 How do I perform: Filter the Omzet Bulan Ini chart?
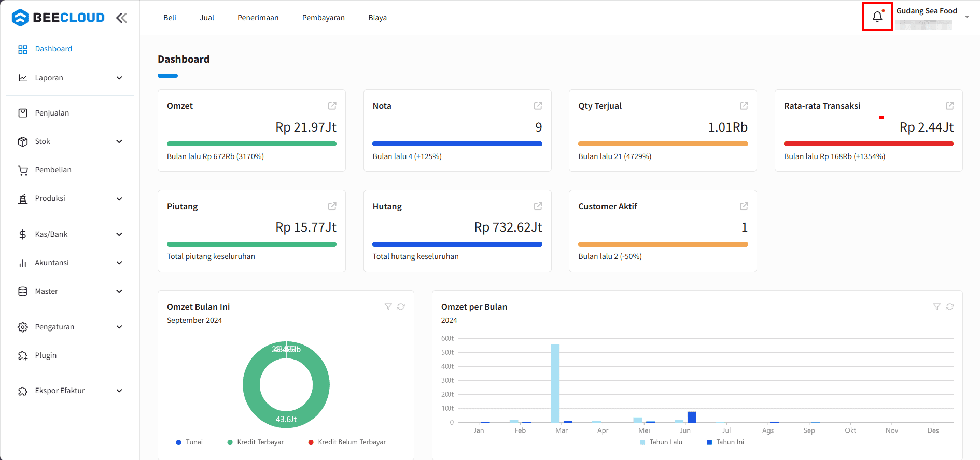pos(388,307)
